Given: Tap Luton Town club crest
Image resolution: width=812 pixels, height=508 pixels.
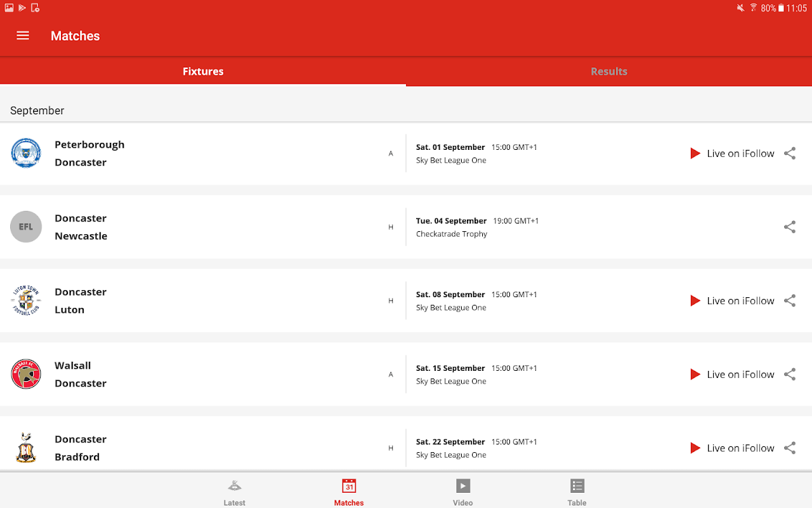Looking at the screenshot, I should 26,300.
